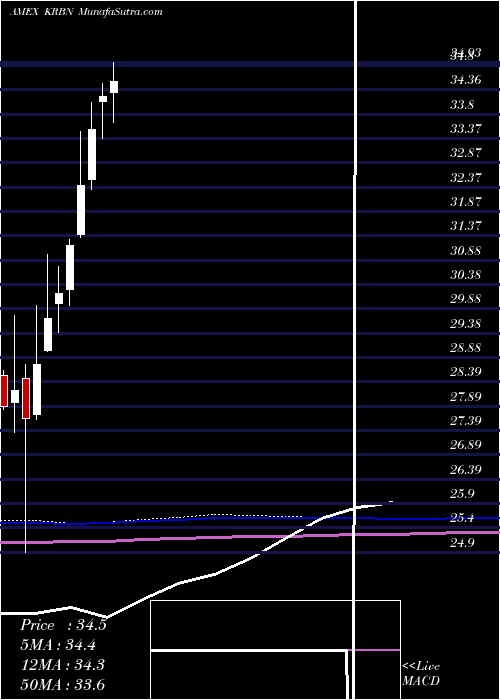Select the 26.89 price axis label

[x=466, y=445]
